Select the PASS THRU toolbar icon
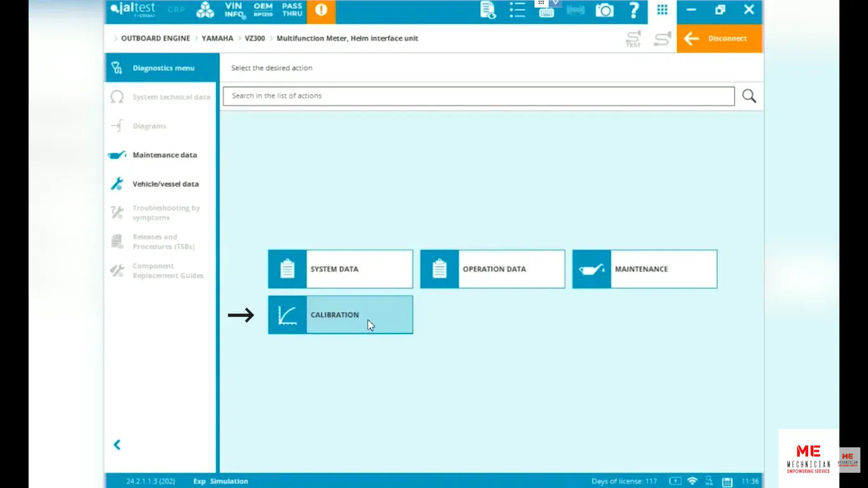 pyautogui.click(x=292, y=10)
